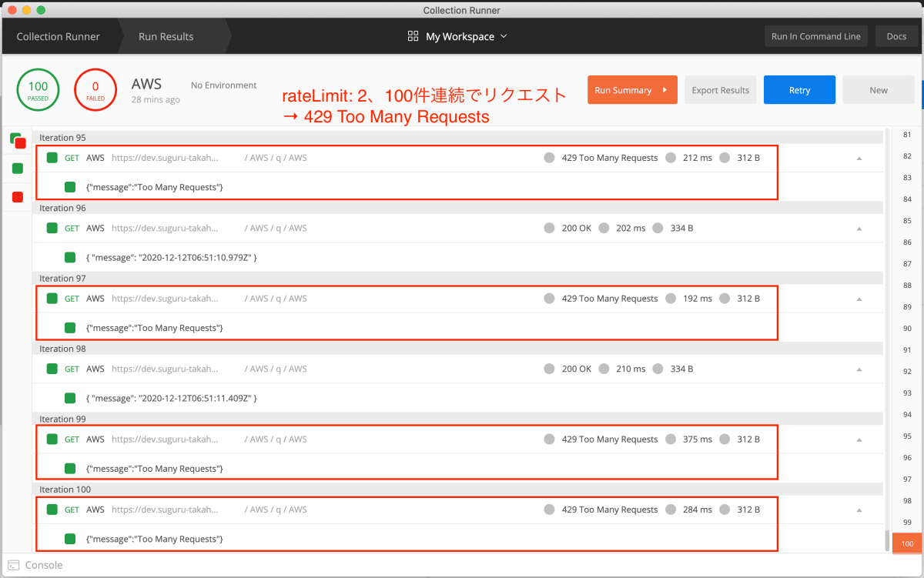Click the No Environment label
This screenshot has height=578, width=924.
point(223,85)
